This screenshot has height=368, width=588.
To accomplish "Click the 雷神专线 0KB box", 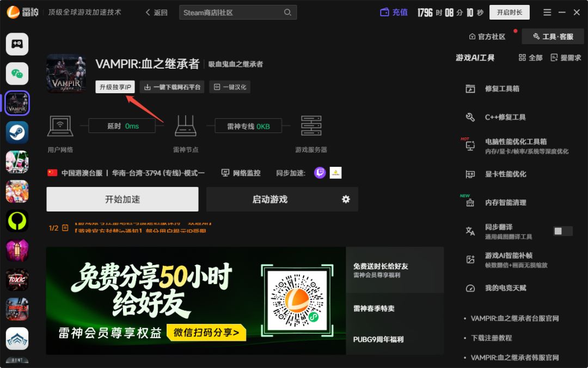I will click(x=248, y=126).
